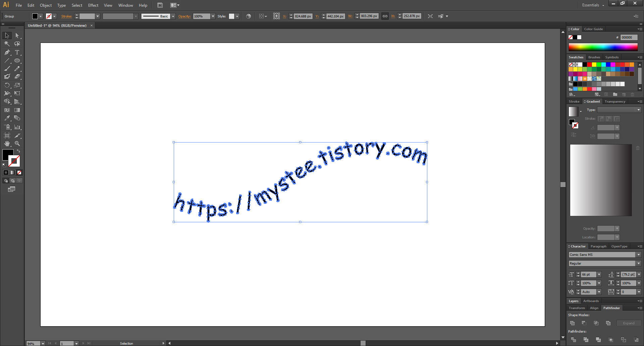This screenshot has width=644, height=346.
Task: Open the stroke Basic brush dropdown
Action: [x=173, y=16]
